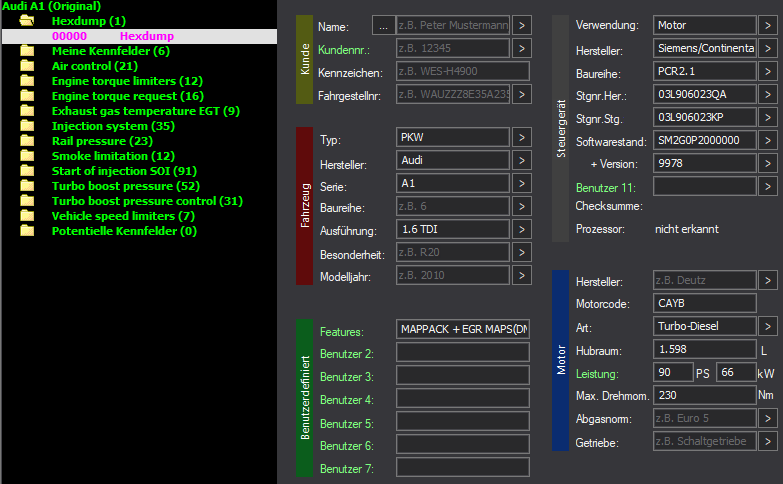Open the Besonderheit arrow list
Image resolution: width=783 pixels, height=484 pixels.
click(x=522, y=252)
